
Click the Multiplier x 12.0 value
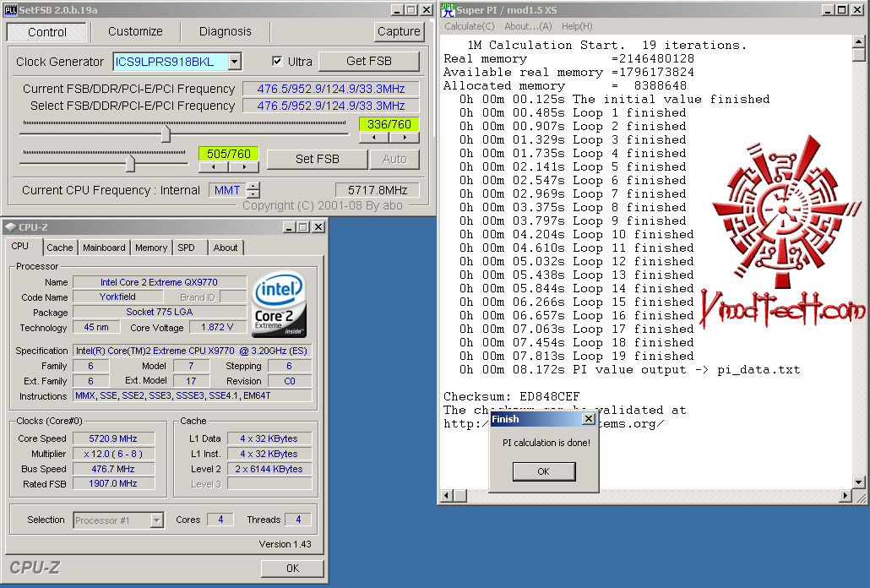113,454
